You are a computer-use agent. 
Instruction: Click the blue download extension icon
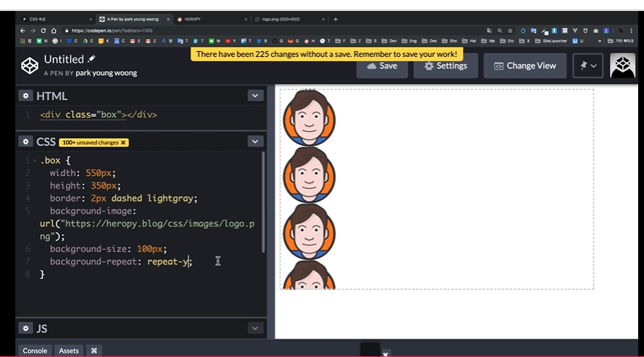coord(554,31)
